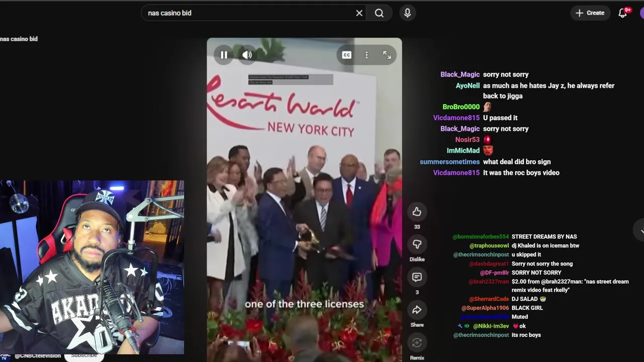Click the 'nas casino bid' page title text
The width and height of the screenshot is (644, 362).
click(x=19, y=39)
